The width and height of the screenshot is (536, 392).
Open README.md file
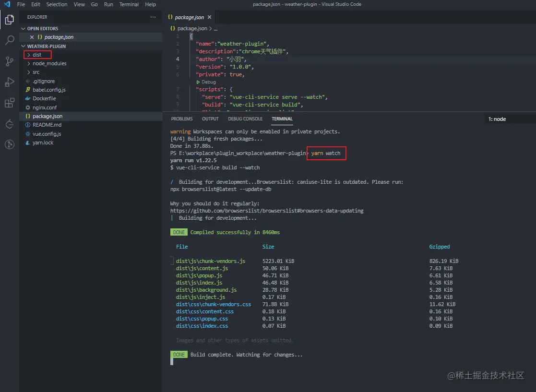pyautogui.click(x=47, y=125)
